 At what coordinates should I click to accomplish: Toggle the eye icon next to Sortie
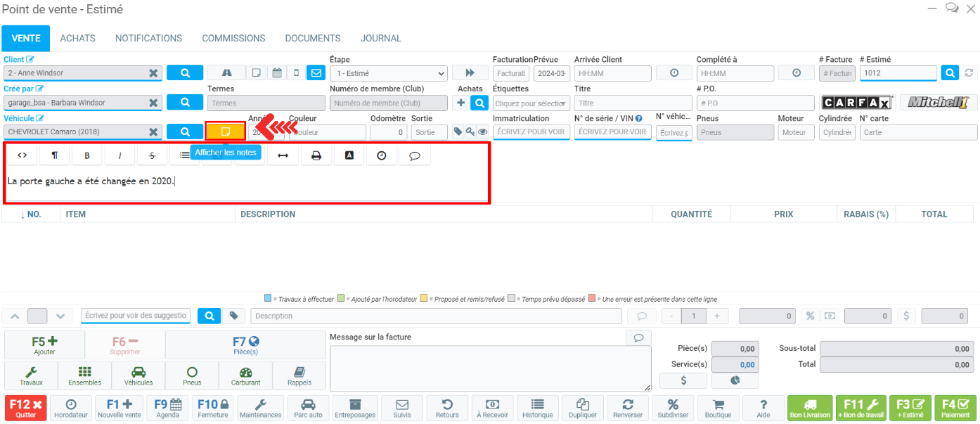482,131
